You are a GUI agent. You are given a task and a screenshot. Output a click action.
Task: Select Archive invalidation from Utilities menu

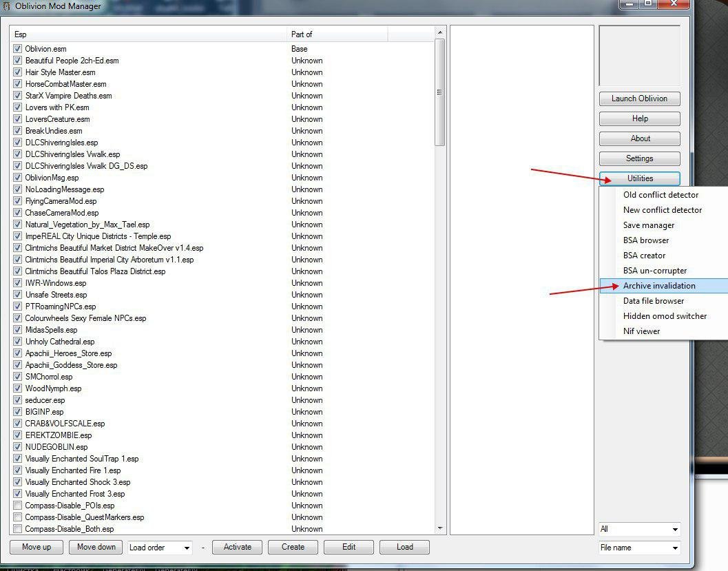point(659,286)
